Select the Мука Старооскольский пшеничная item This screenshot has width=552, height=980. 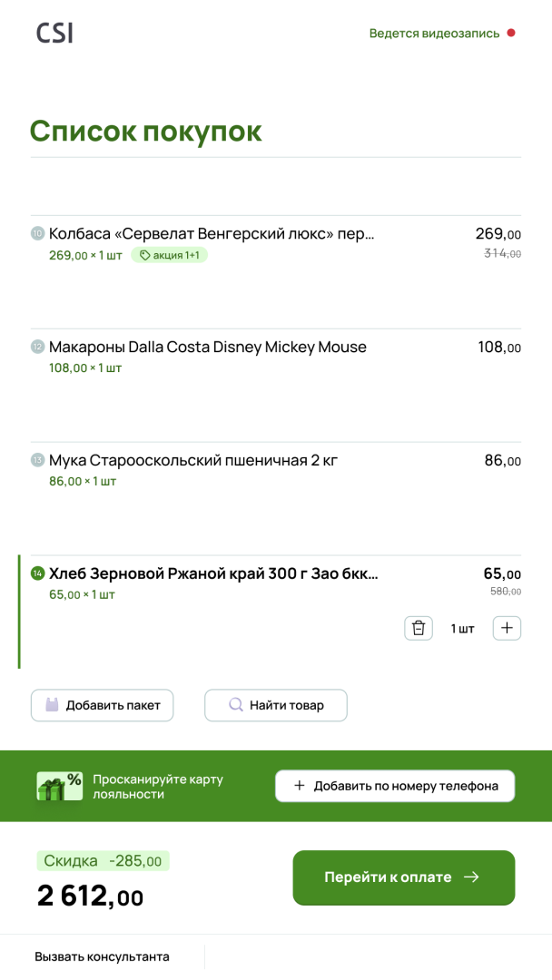coord(192,460)
